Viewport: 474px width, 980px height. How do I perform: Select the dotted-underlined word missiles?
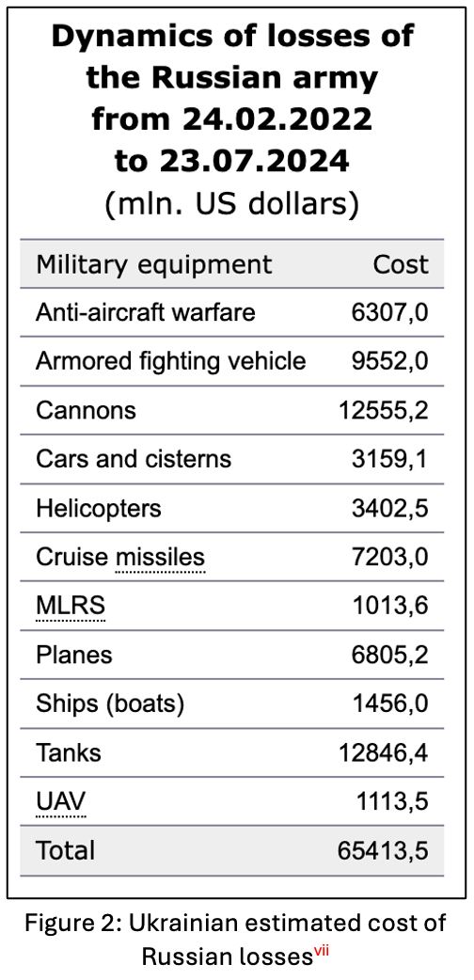[160, 557]
